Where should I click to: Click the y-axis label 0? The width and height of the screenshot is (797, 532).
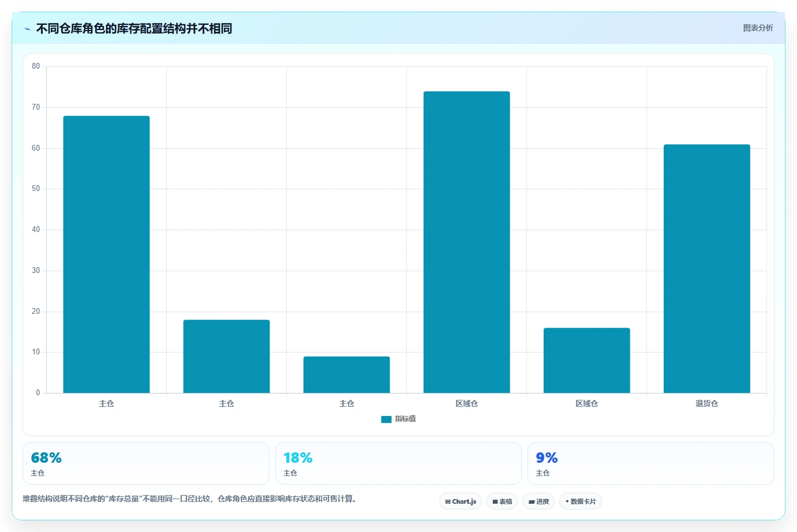coord(38,393)
